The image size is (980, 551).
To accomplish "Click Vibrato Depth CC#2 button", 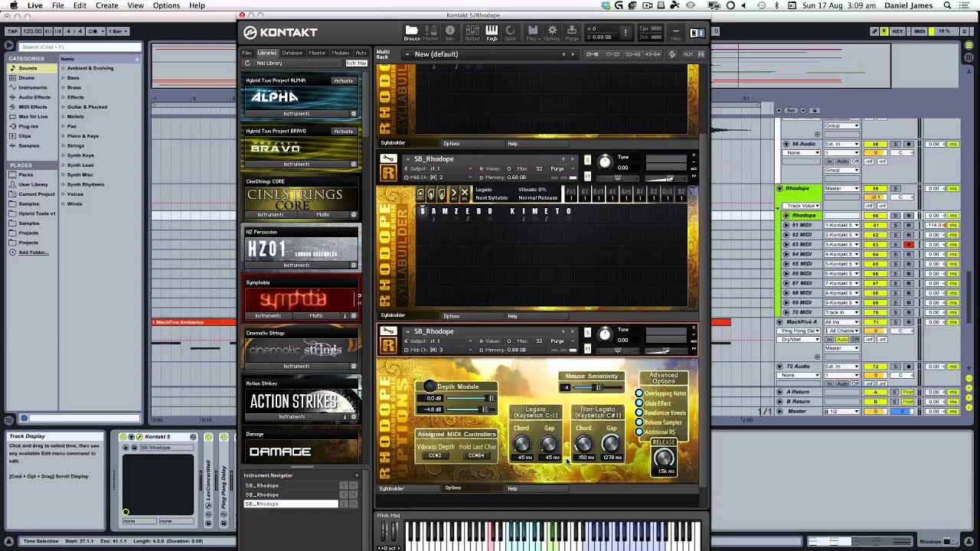I will (x=435, y=456).
